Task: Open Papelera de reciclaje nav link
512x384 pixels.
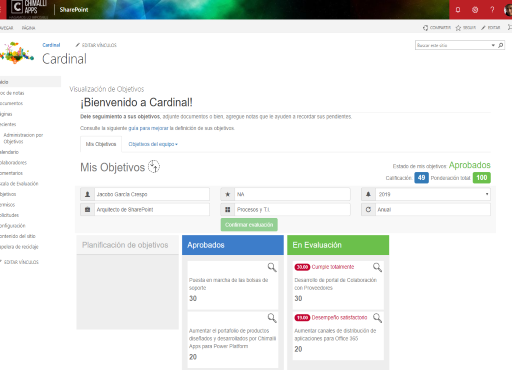Action: pos(19,247)
